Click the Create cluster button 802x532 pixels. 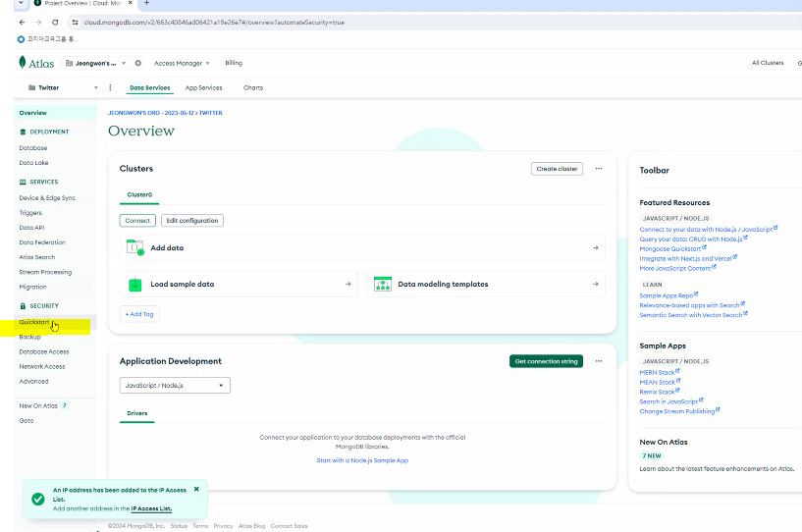[x=557, y=169]
